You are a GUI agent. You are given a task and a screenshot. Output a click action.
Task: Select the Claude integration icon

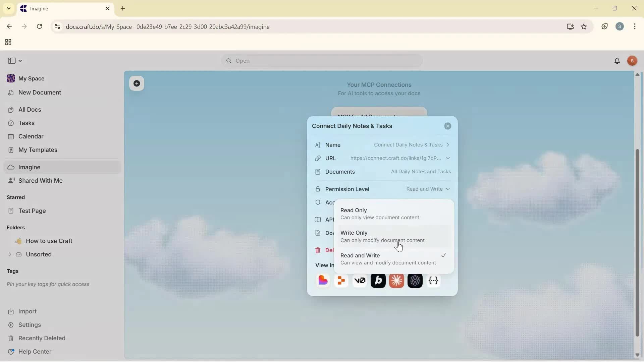click(396, 281)
